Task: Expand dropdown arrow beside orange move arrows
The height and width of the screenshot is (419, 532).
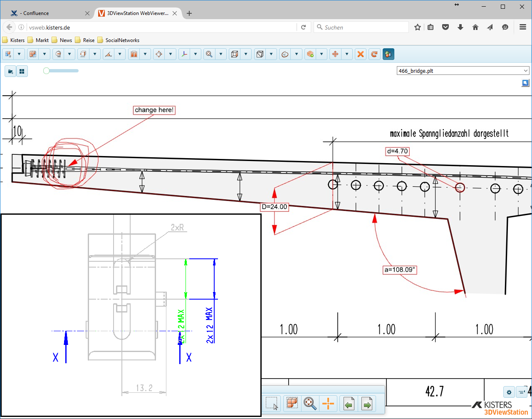Action: (x=346, y=54)
